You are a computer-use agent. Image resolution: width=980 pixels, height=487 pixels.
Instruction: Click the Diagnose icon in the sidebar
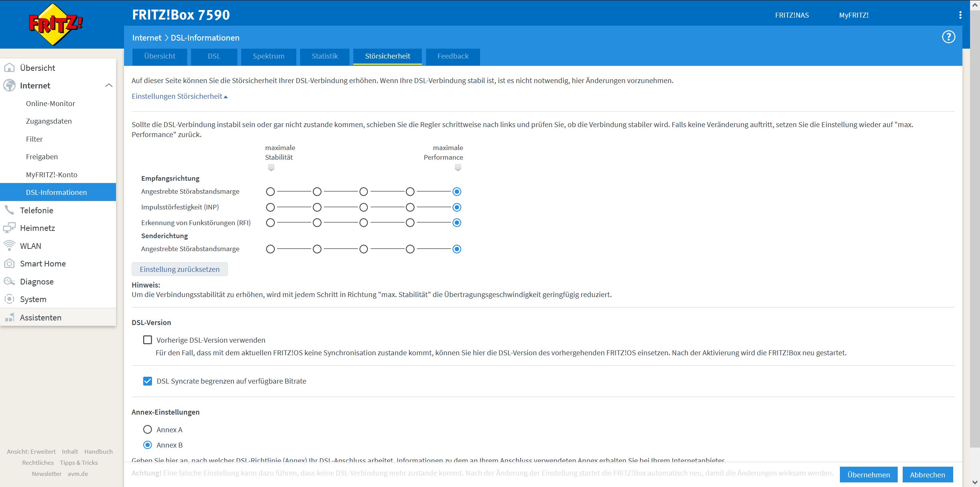click(x=9, y=281)
